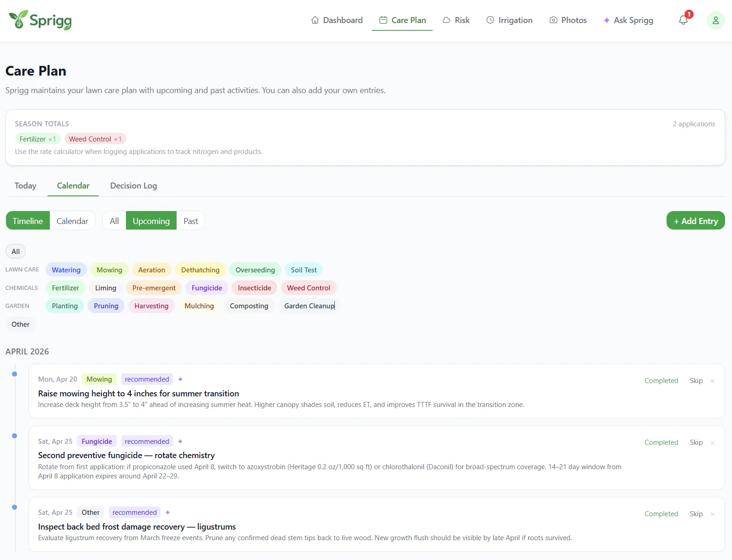This screenshot has height=560, width=732.
Task: Switch to Calendar view toggle
Action: point(72,221)
